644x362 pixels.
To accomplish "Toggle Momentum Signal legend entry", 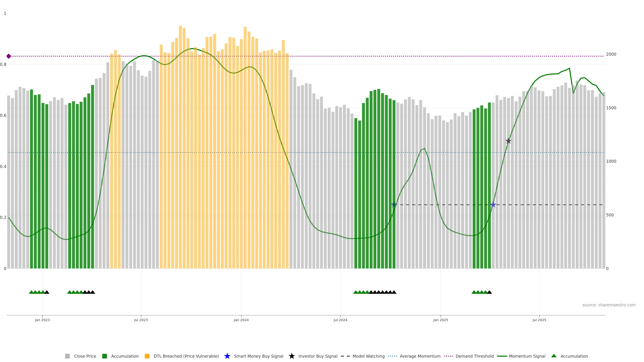I will pyautogui.click(x=527, y=356).
